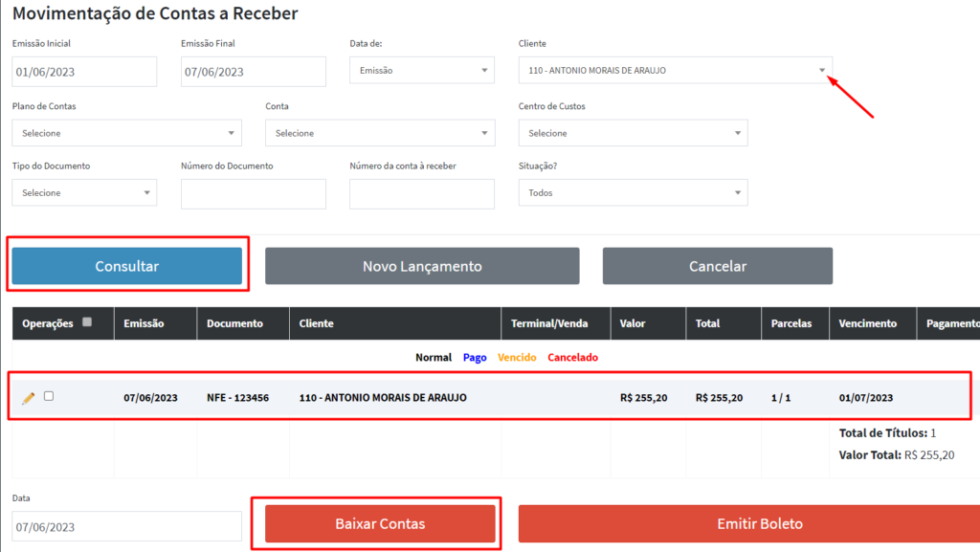The height and width of the screenshot is (552, 980).
Task: Click the Número da conta à receber field
Action: click(x=422, y=194)
